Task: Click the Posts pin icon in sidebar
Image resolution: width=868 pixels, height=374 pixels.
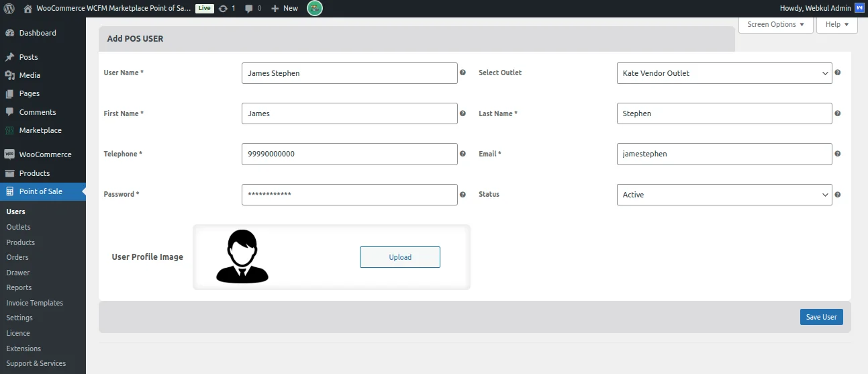Action: pos(9,57)
